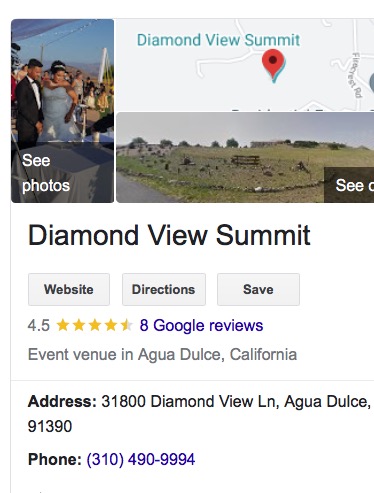This screenshot has height=493, width=374.
Task: Click the gray marker at map's right edge
Action: coord(372,82)
